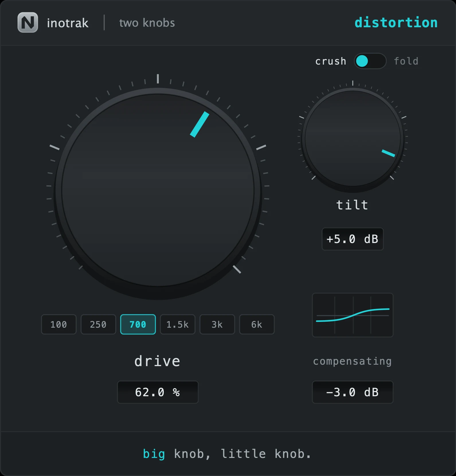Select the 700 frequency button
The image size is (456, 476).
(x=138, y=325)
